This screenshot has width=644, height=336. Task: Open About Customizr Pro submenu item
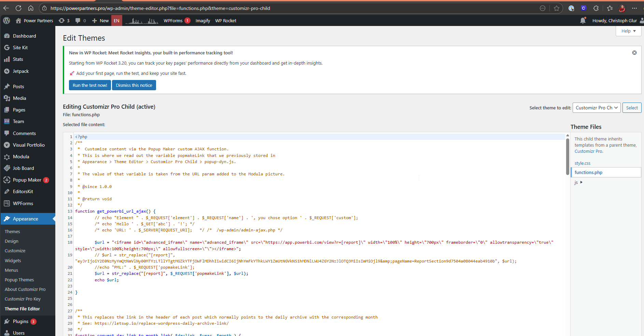pos(25,289)
